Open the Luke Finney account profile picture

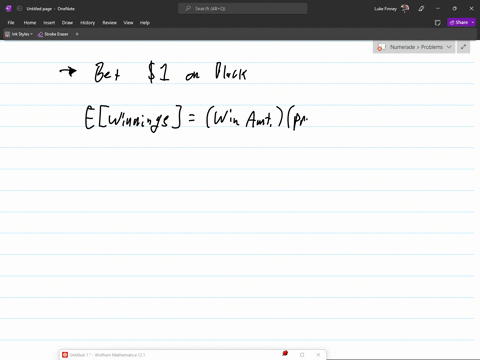(405, 9)
